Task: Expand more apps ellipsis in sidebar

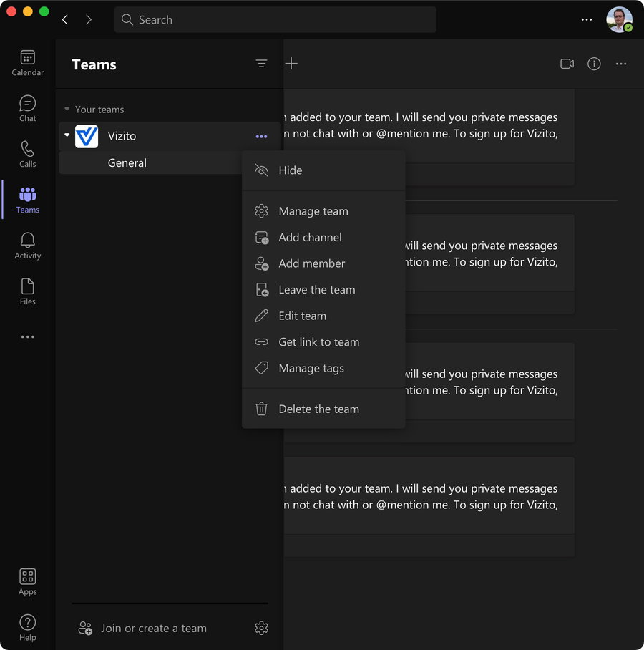Action: [27, 336]
